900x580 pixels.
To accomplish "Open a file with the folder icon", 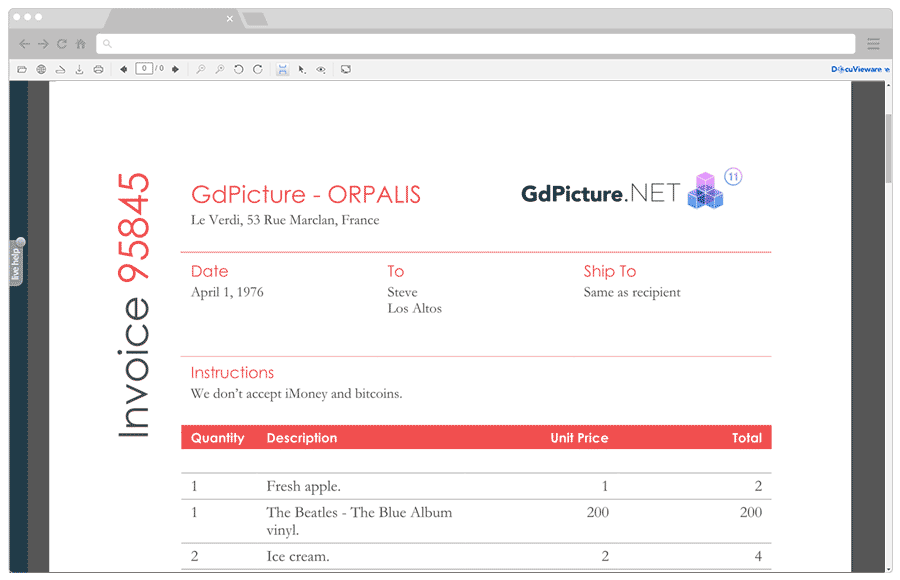I will (22, 69).
